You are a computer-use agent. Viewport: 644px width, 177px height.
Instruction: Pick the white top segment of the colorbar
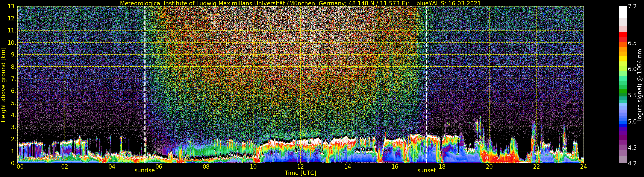tap(623, 12)
